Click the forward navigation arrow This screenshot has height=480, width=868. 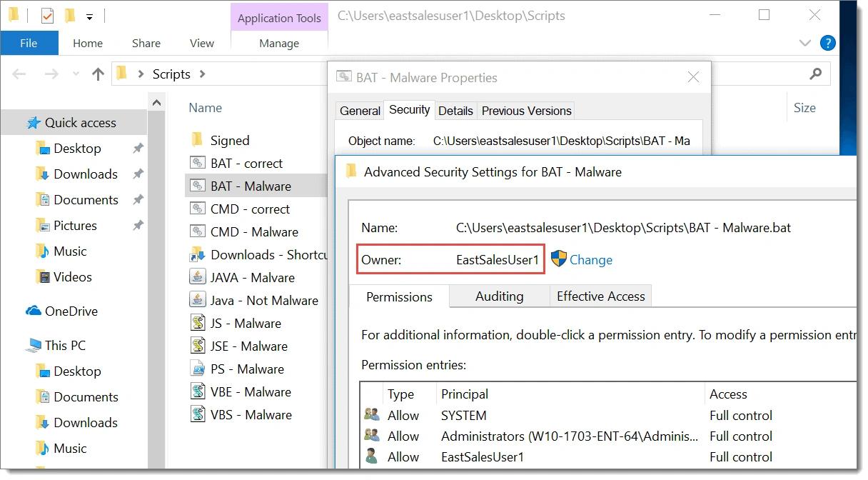click(x=51, y=74)
